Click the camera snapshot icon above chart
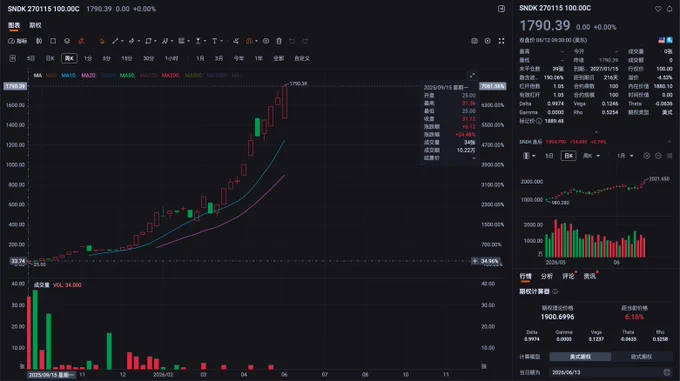680x381 pixels. (x=474, y=41)
